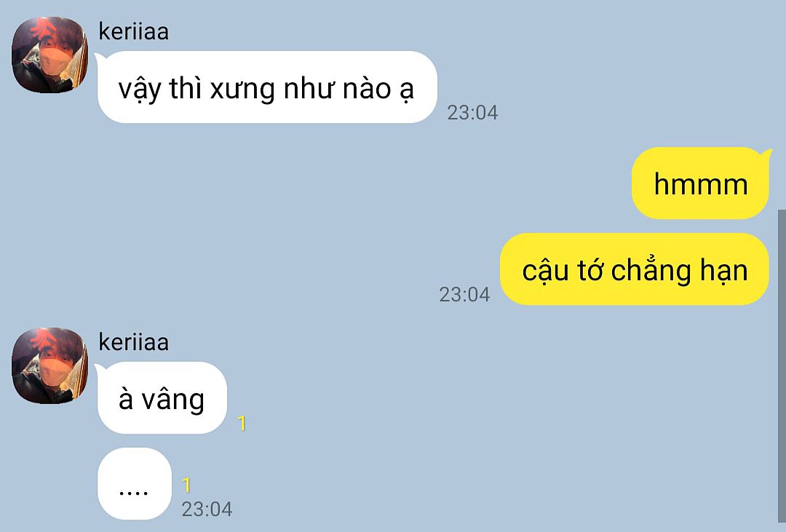Select the '....' message bubble

[x=135, y=484]
